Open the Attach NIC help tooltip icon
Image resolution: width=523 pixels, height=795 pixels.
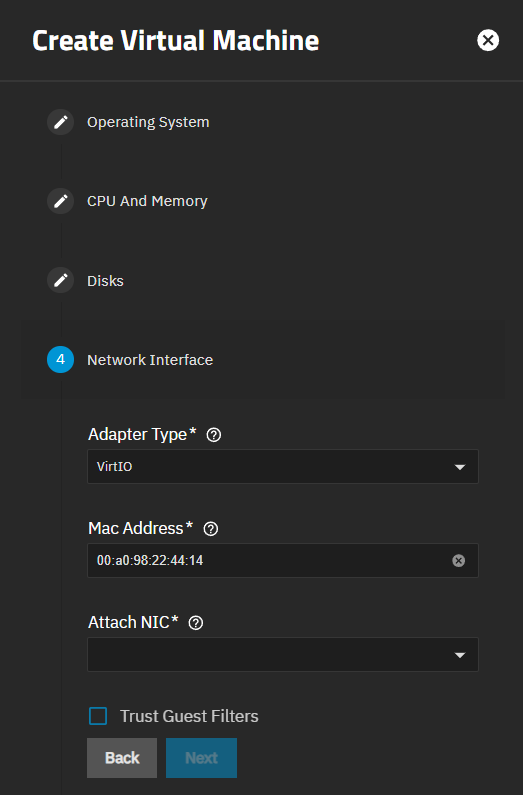pyautogui.click(x=196, y=623)
